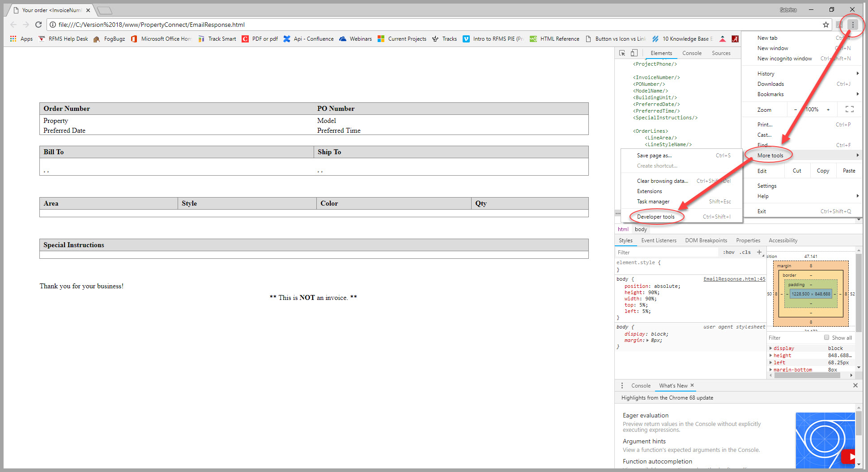The height and width of the screenshot is (472, 868).
Task: Bookmark this page with the star icon
Action: (826, 25)
